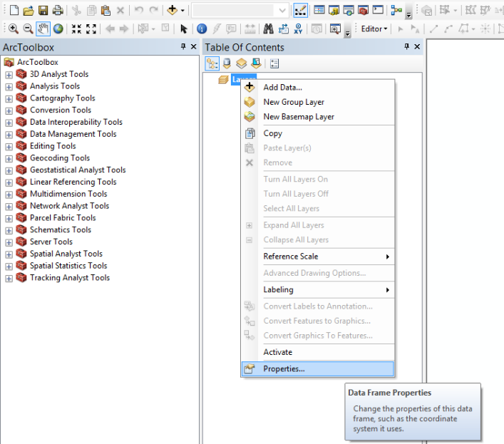Open the Catalog window icon
The height and width of the screenshot is (444, 504).
[x=334, y=10]
